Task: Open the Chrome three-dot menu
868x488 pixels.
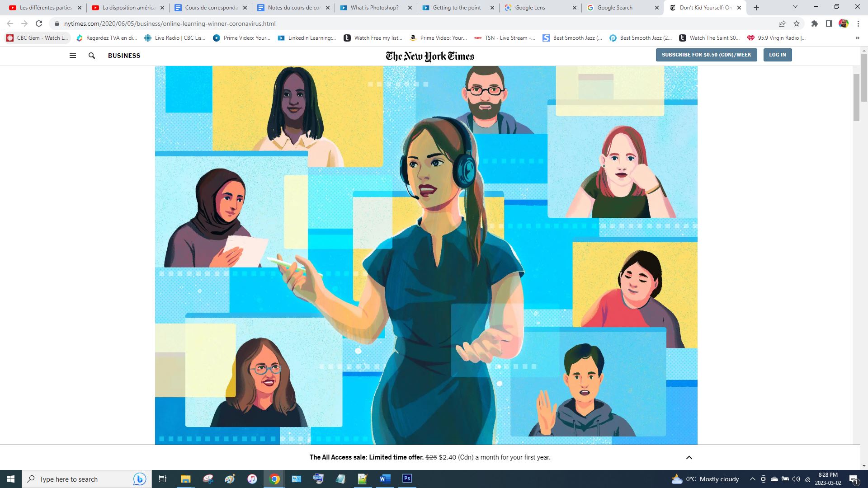Action: [858, 23]
